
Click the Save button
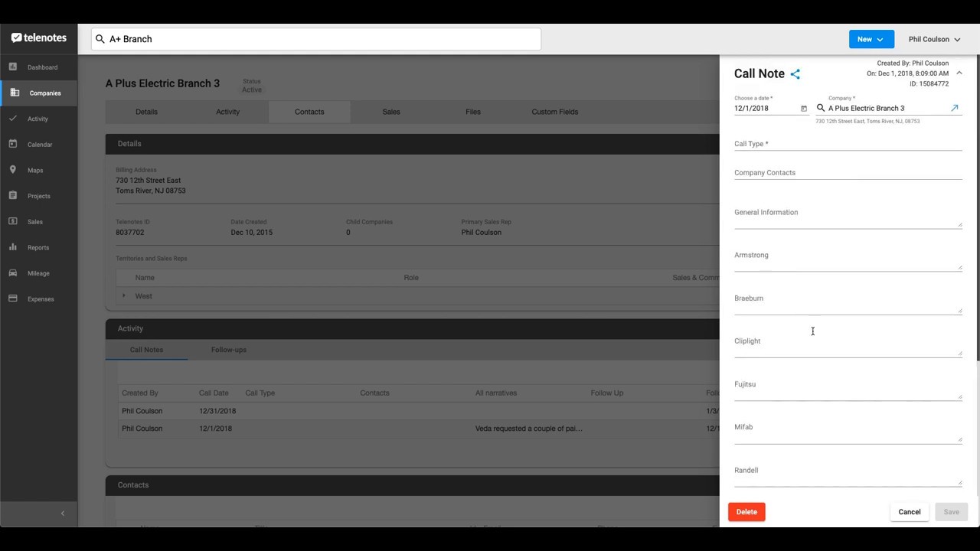point(952,512)
